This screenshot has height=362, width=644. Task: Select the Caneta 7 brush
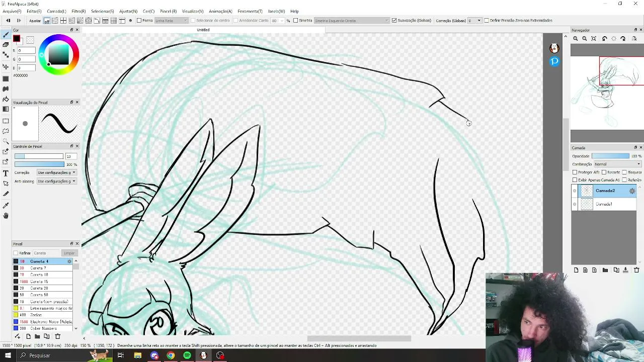coord(43,268)
